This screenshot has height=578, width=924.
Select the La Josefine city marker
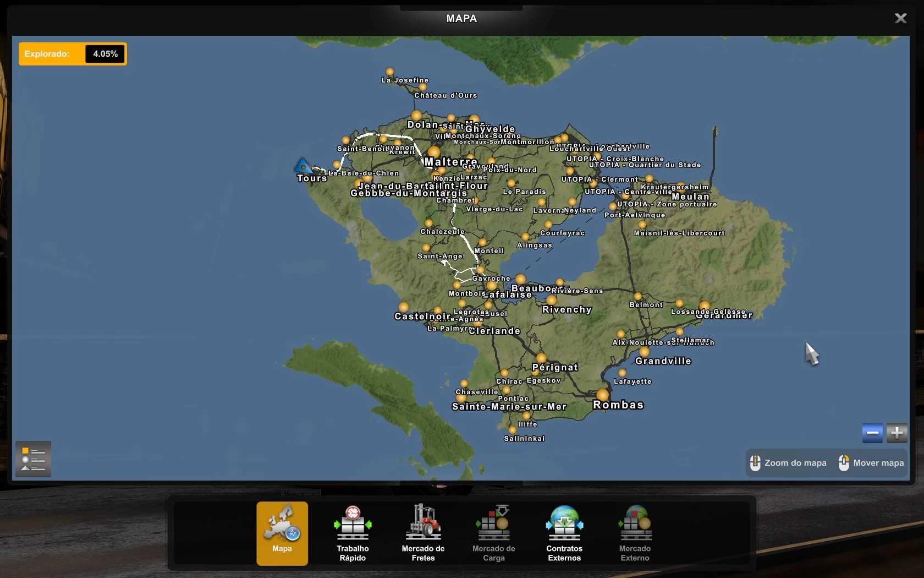pyautogui.click(x=390, y=72)
